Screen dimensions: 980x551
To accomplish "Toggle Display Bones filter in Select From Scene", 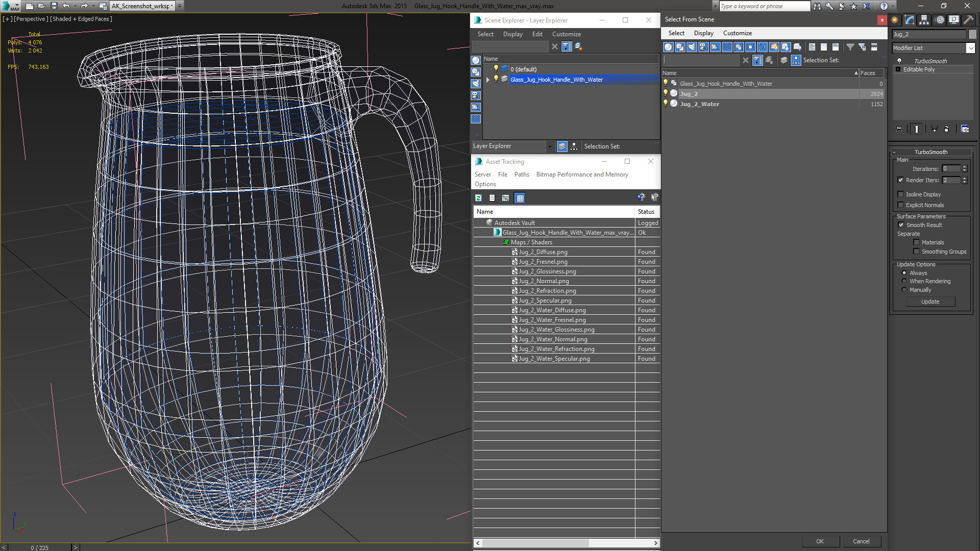I will coord(762,47).
